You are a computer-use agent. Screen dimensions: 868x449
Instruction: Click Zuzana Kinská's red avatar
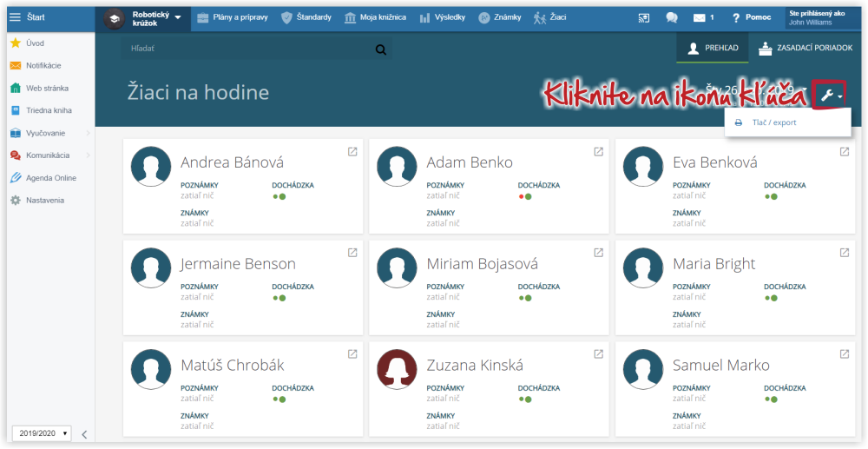click(x=397, y=369)
